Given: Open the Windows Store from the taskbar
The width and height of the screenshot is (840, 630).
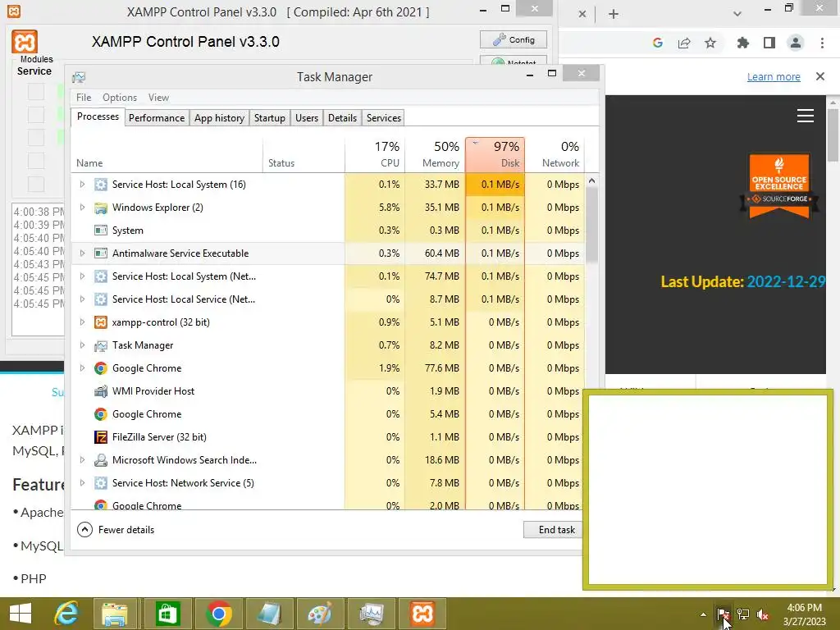Looking at the screenshot, I should tap(167, 614).
